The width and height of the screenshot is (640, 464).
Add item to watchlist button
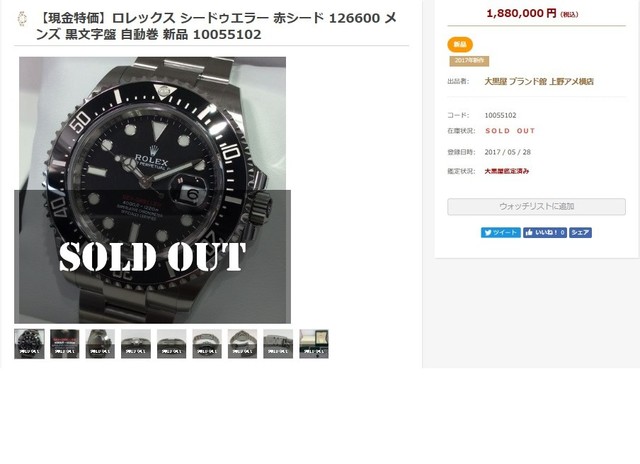click(536, 206)
